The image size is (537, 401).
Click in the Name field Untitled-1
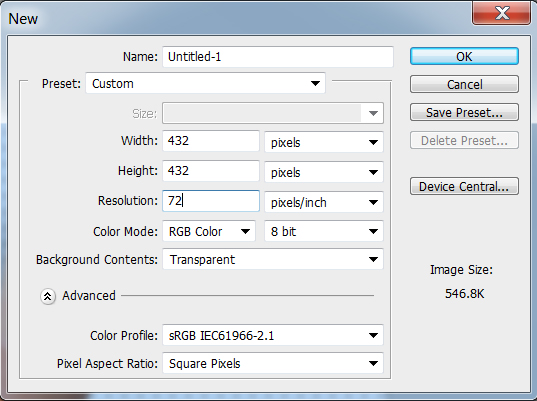[278, 57]
